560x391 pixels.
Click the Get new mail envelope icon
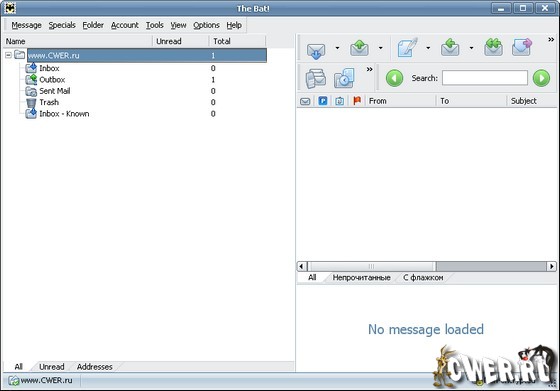316,49
